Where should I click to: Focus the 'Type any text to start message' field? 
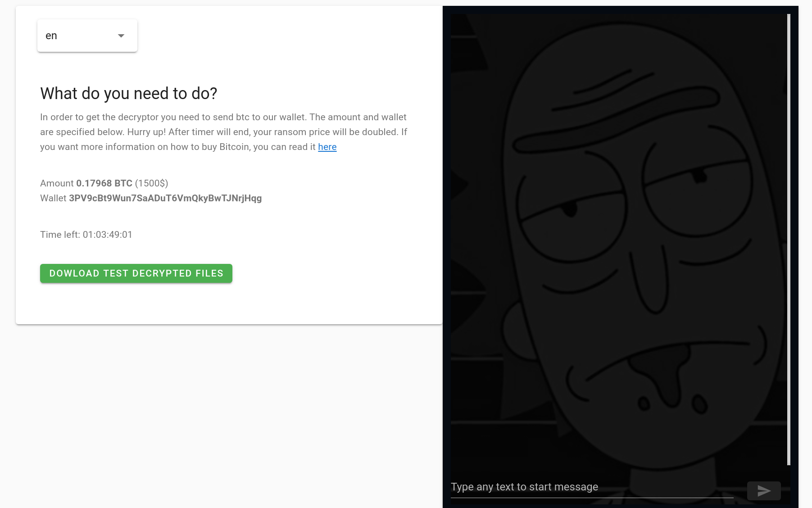(x=592, y=487)
